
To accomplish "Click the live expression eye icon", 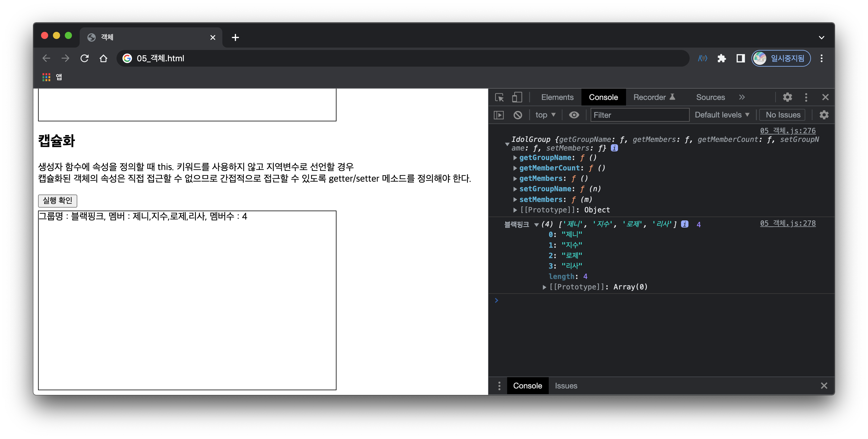I will point(574,115).
